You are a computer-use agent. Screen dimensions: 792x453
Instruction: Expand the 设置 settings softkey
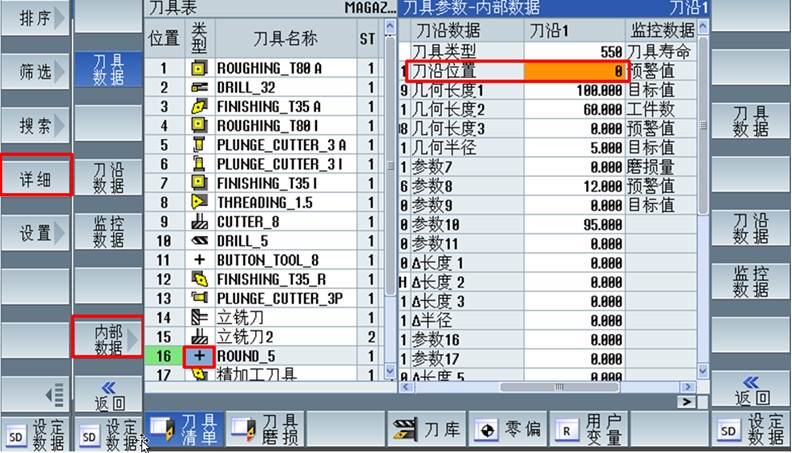[x=35, y=233]
